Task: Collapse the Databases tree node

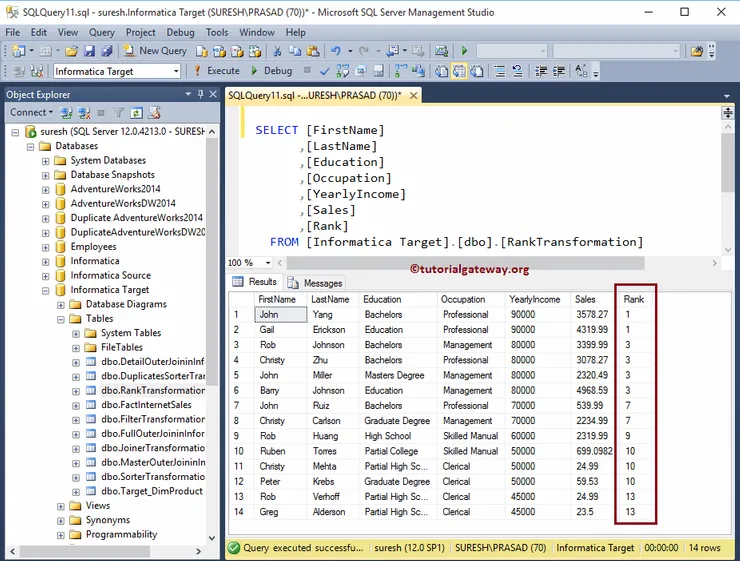Action: point(31,147)
